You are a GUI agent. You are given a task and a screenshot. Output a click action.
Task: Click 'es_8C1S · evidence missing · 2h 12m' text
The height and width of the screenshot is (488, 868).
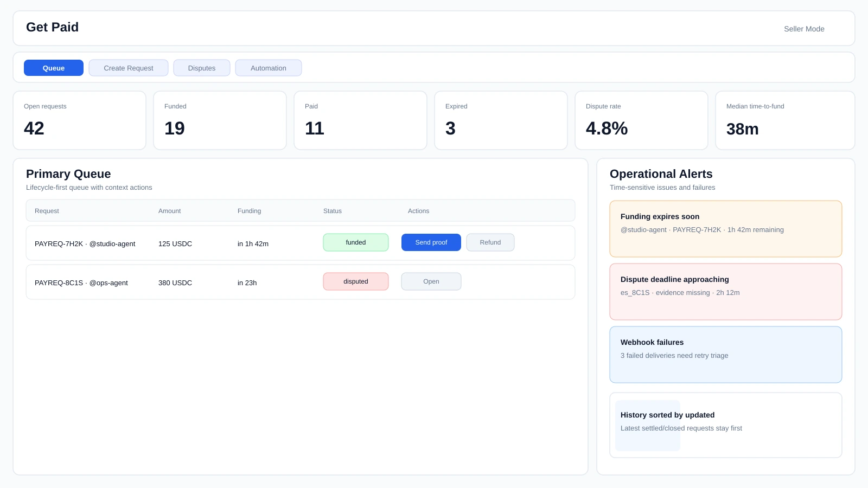680,293
